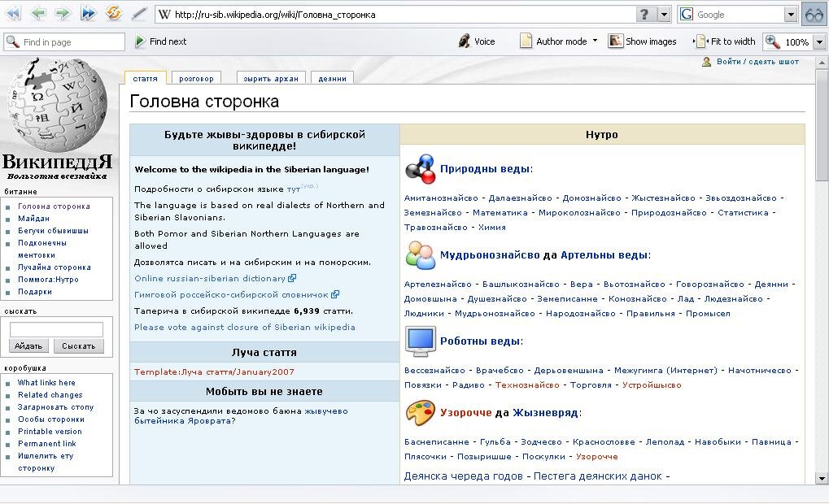Click the paint palette icon beside Узорочче
This screenshot has width=829, height=504.
(x=421, y=413)
